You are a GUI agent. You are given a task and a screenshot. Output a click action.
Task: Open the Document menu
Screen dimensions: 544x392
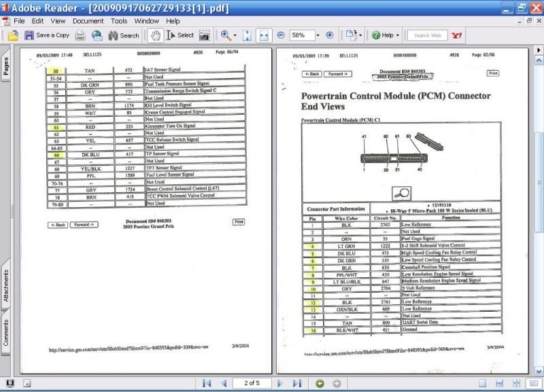[x=88, y=21]
